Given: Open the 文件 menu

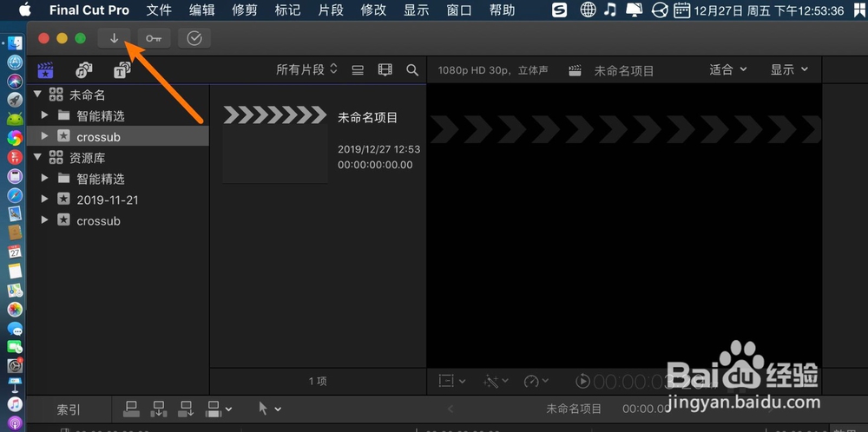Looking at the screenshot, I should pos(159,10).
